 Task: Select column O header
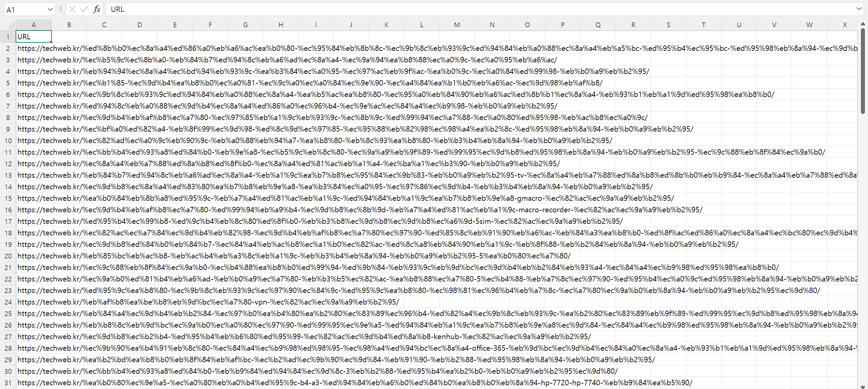click(x=528, y=25)
